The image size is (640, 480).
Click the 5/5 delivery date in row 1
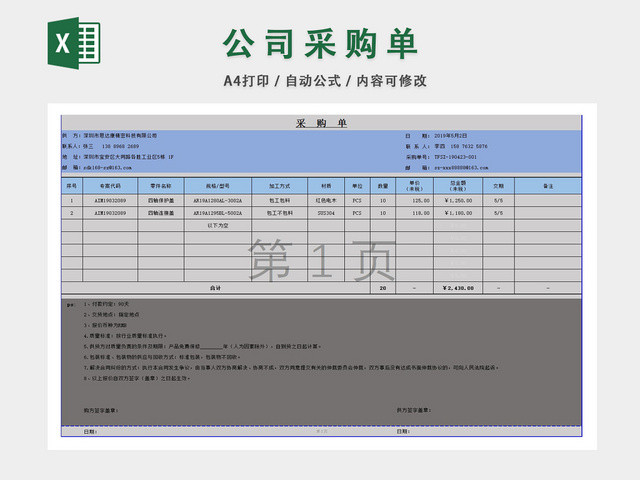click(498, 200)
